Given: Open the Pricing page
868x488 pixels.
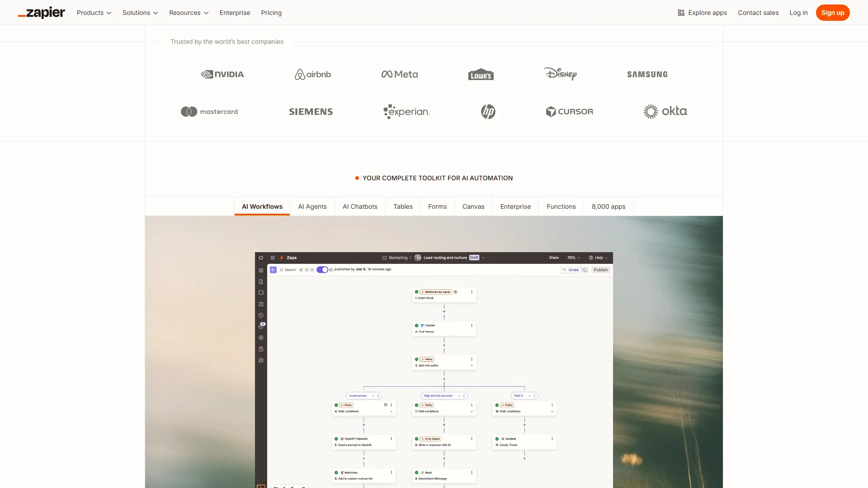Looking at the screenshot, I should click(271, 13).
